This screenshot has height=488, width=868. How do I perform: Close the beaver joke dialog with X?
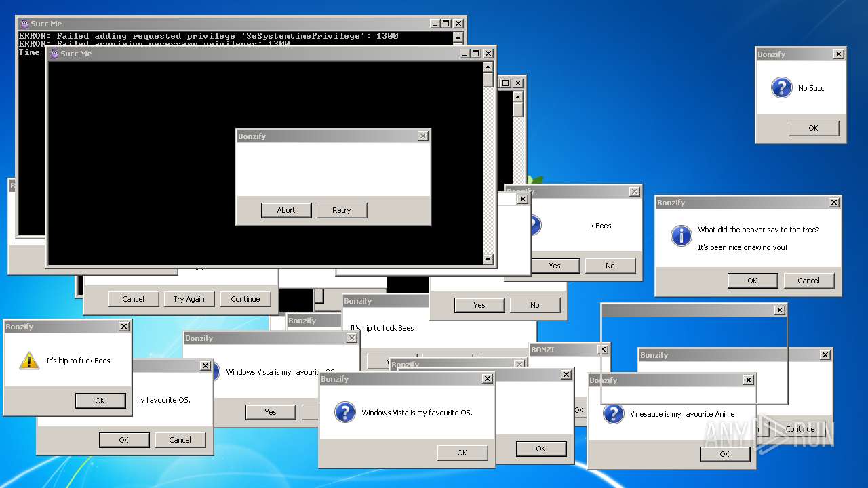pyautogui.click(x=834, y=203)
